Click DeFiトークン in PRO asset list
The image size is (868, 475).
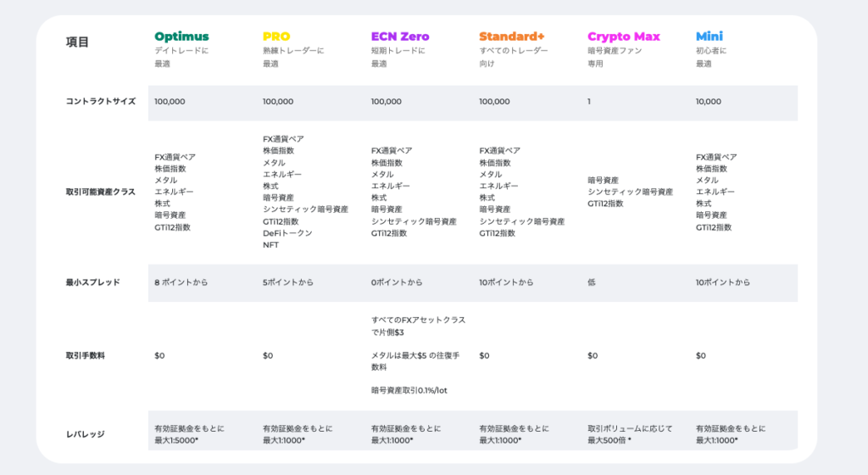coord(287,233)
